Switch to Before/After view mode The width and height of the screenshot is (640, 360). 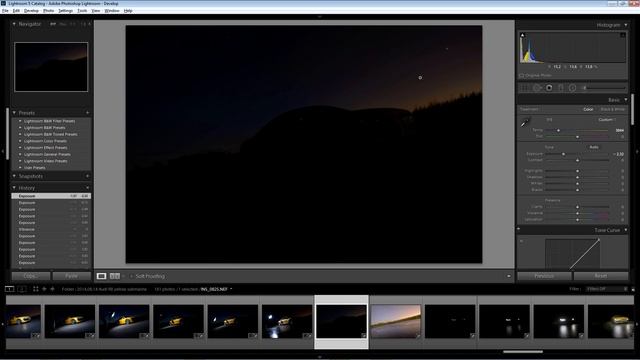(115, 276)
